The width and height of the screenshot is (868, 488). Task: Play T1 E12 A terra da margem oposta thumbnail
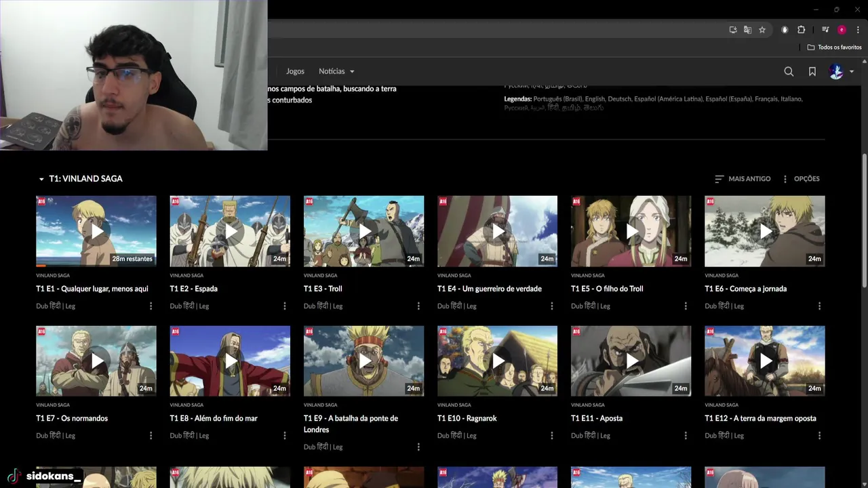pyautogui.click(x=765, y=361)
